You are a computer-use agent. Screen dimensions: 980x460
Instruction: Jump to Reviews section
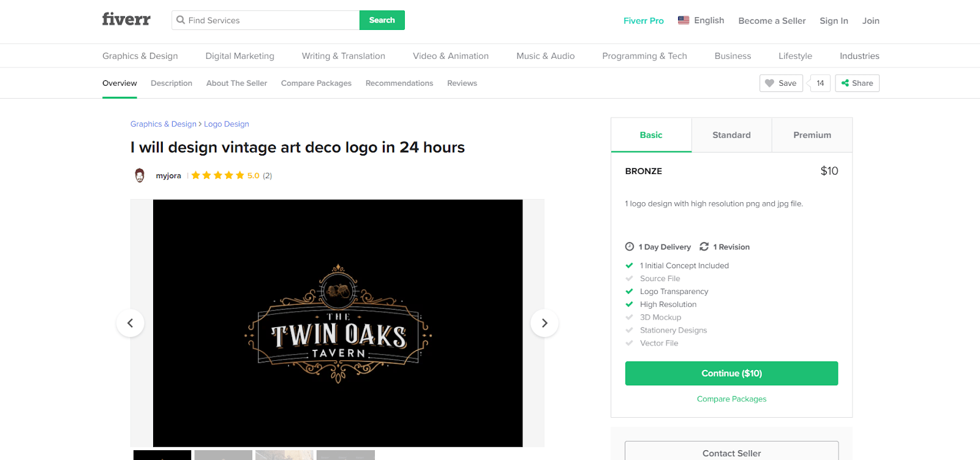[x=462, y=83]
